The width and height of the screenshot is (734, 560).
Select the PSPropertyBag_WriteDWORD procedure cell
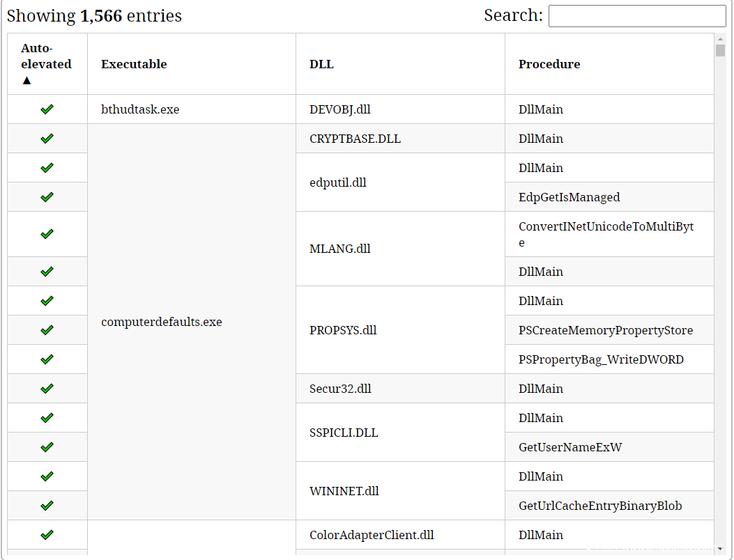point(601,359)
